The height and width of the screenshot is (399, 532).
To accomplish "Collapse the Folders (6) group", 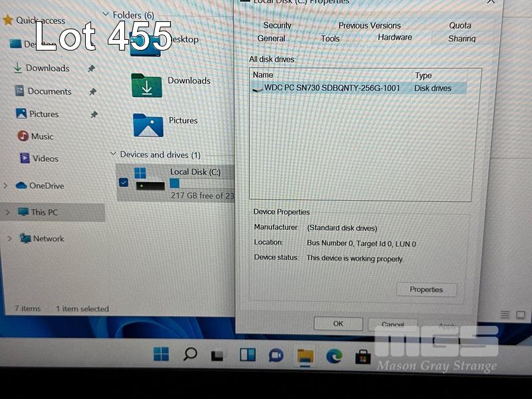I will 106,14.
